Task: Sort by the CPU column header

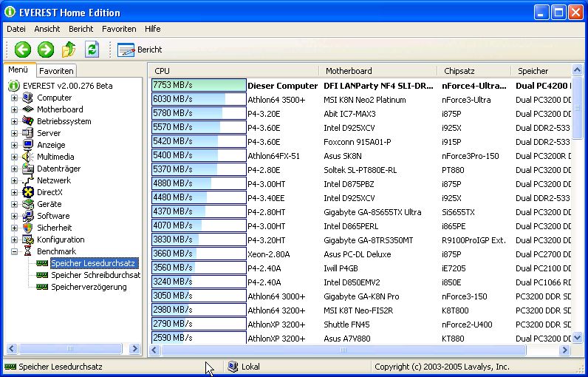Action: 234,71
